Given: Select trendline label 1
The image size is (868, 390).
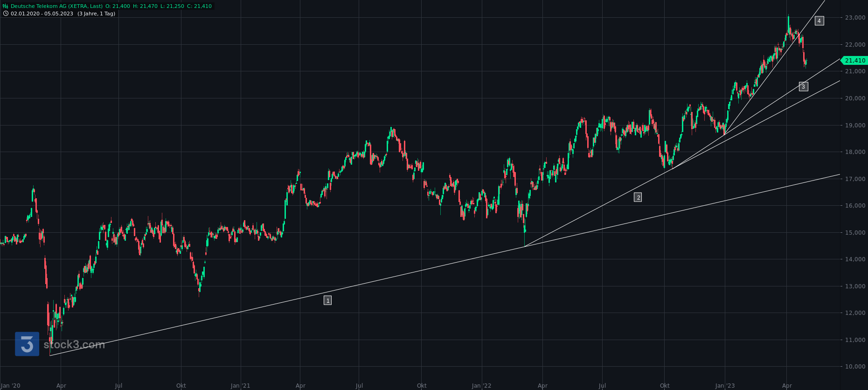Looking at the screenshot, I should pos(328,300).
